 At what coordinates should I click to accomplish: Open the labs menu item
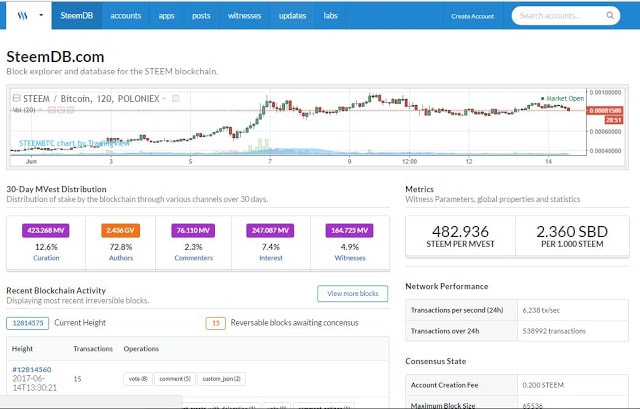pos(331,16)
